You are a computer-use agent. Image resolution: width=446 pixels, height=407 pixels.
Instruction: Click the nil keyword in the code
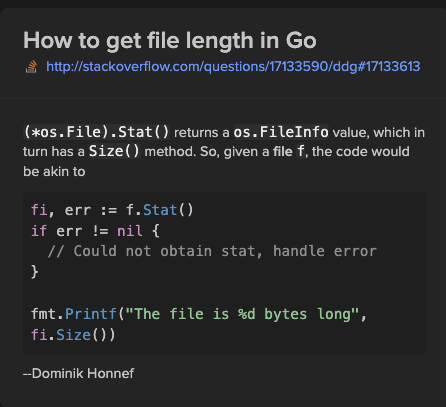point(130,231)
